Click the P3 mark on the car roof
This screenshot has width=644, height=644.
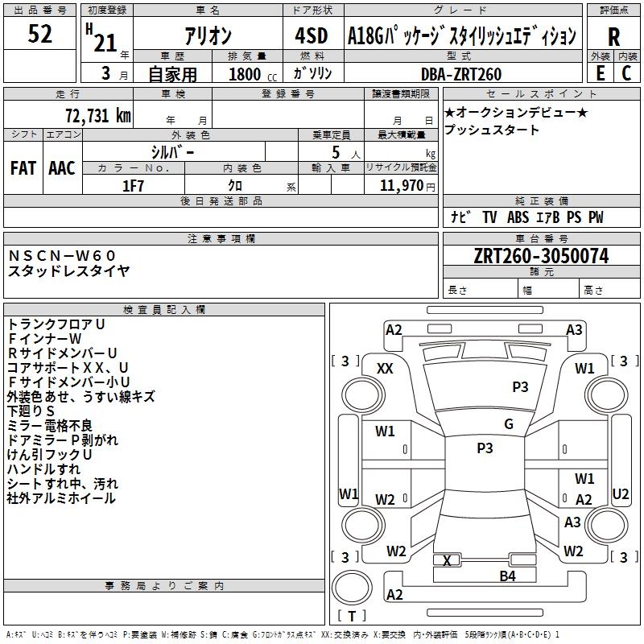(485, 448)
